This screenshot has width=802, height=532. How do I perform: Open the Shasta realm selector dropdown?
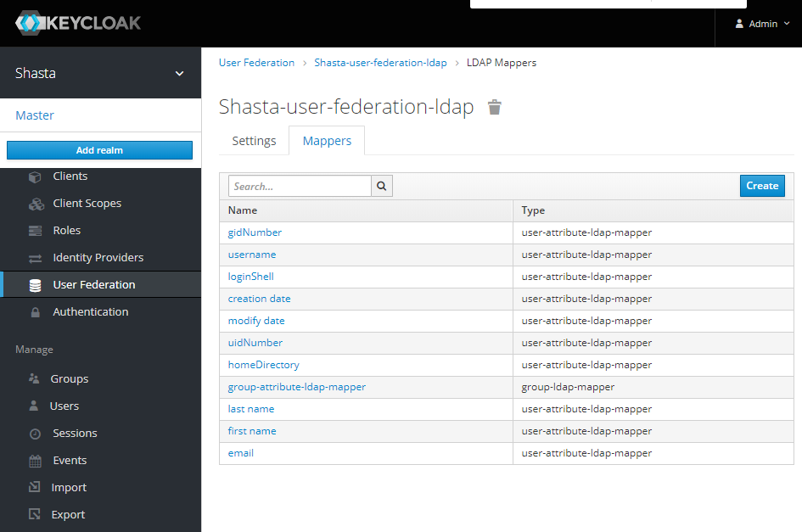(101, 73)
